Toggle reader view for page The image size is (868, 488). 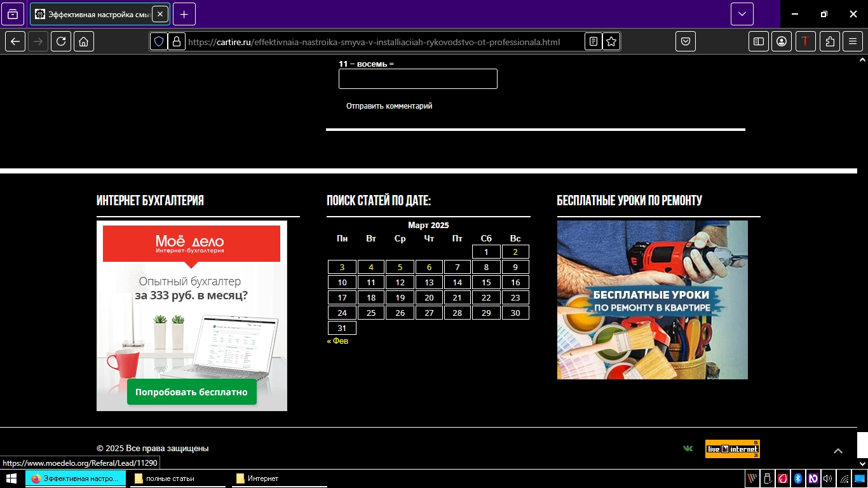coord(593,41)
